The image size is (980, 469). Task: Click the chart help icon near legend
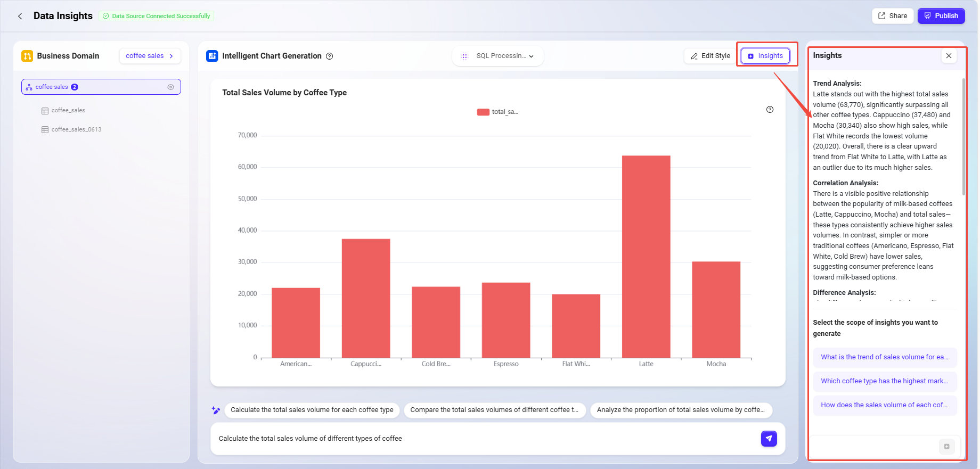coord(770,110)
